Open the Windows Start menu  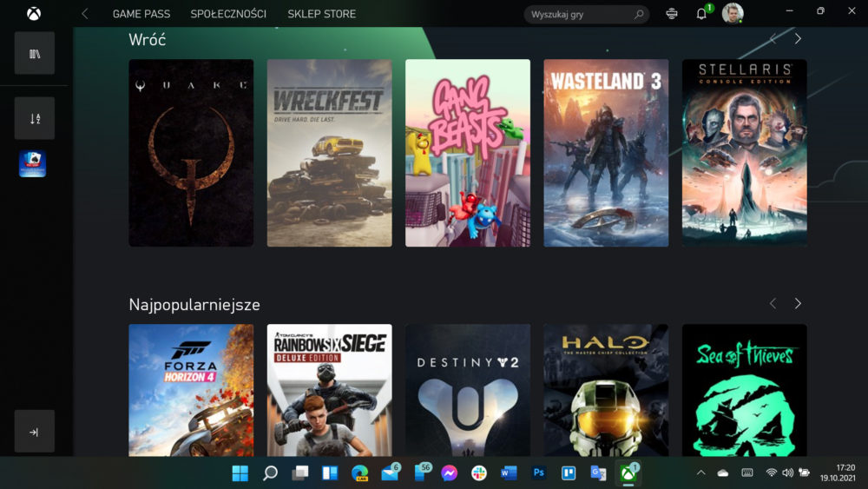tap(240, 473)
